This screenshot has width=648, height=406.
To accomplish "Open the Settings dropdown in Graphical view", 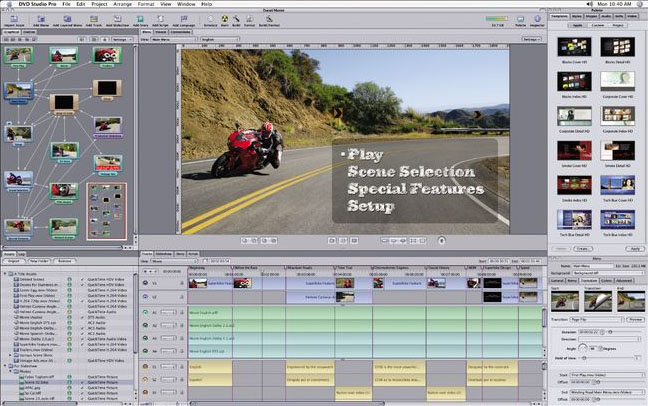I will 122,39.
